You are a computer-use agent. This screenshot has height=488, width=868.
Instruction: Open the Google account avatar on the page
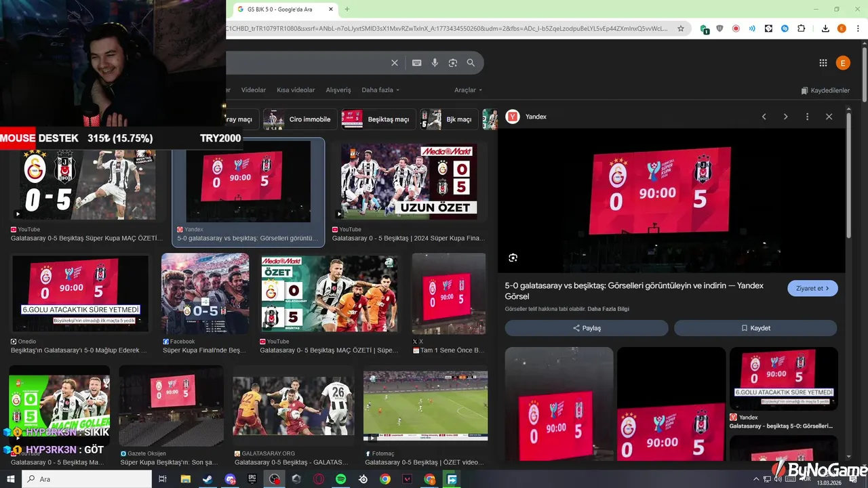843,63
